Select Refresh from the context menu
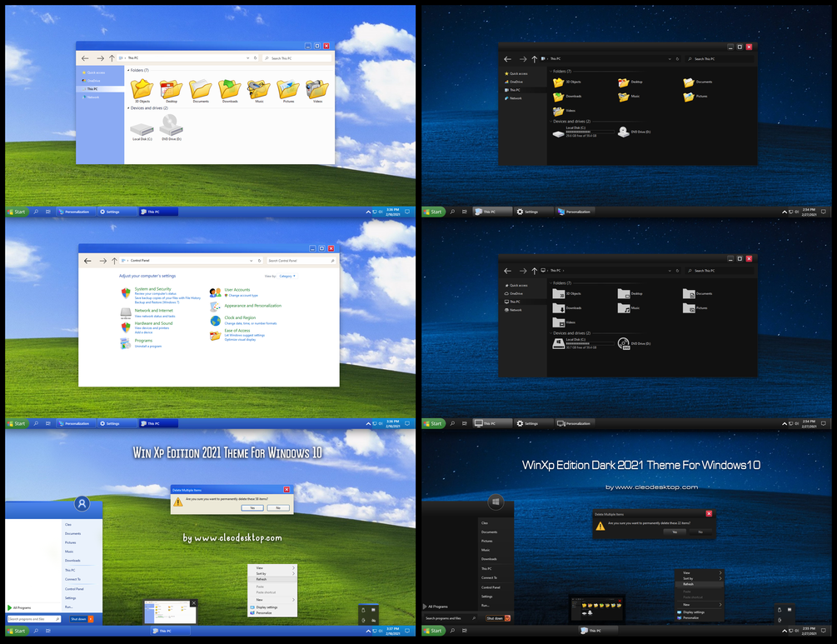Screen dimensions: 837x644 pyautogui.click(x=262, y=579)
